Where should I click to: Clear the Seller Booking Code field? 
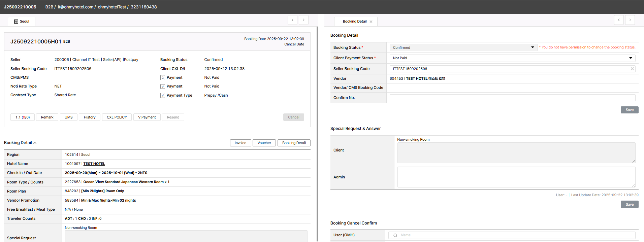pos(632,69)
